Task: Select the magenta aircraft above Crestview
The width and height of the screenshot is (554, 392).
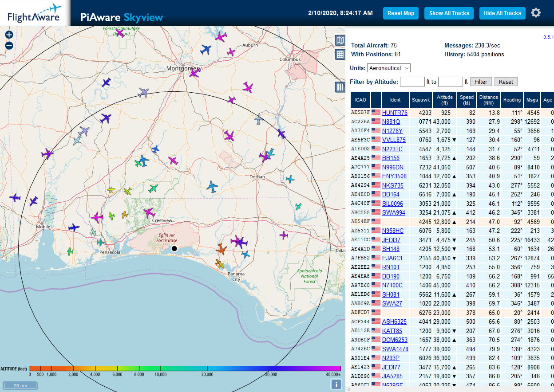Action: [149, 213]
